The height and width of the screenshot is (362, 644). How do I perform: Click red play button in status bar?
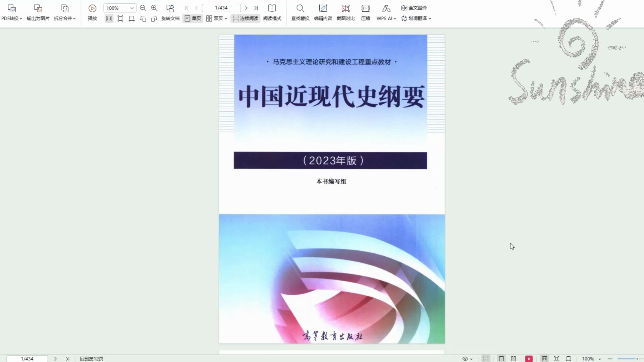pyautogui.click(x=529, y=359)
